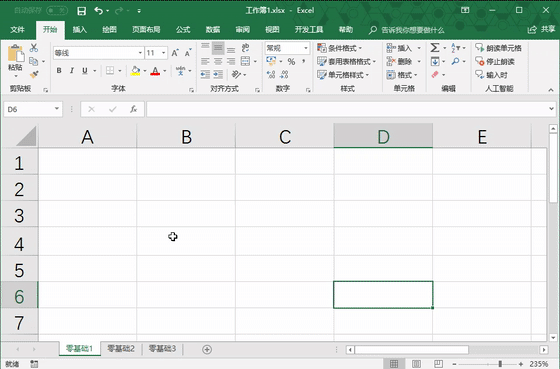560x369 pixels.
Task: Apply the red font color A
Action: [155, 70]
